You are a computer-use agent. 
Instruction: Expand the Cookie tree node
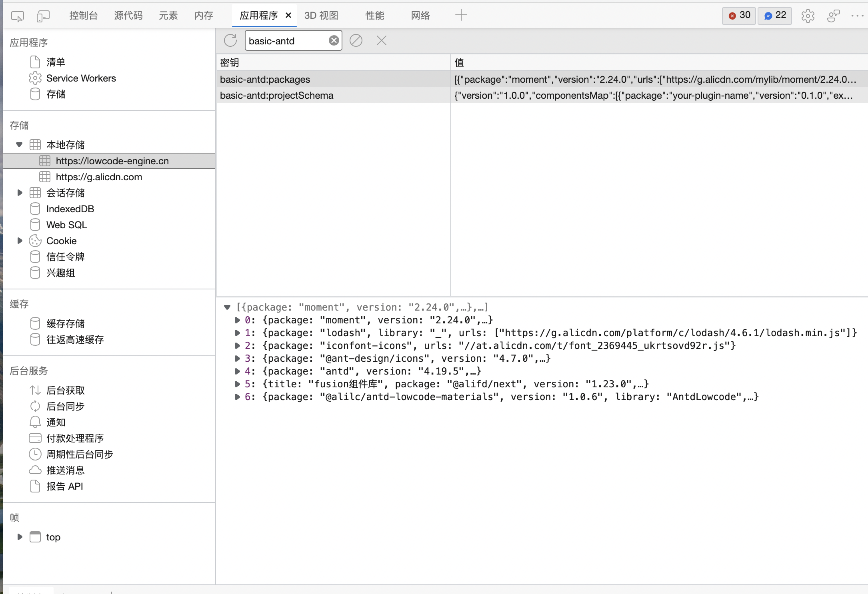point(19,241)
